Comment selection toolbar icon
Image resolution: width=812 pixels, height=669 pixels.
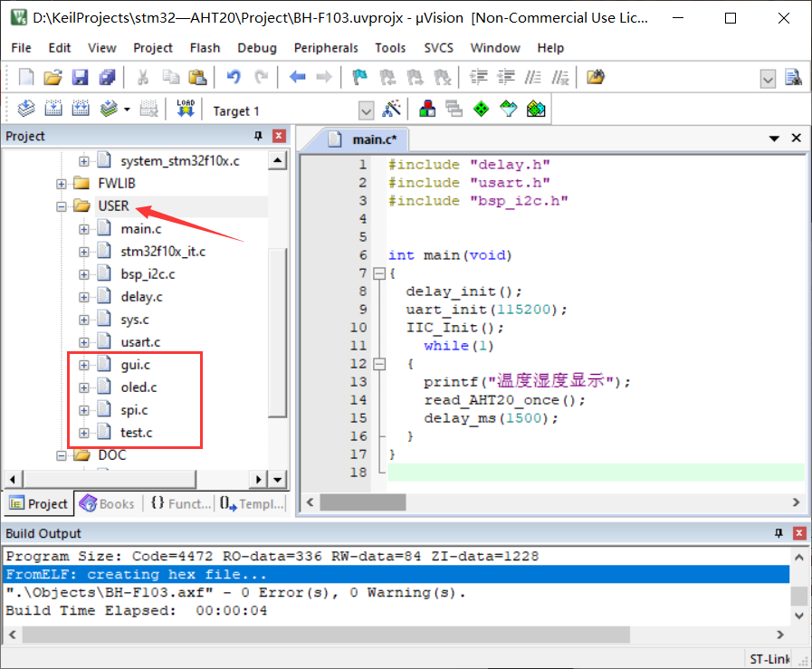point(533,77)
